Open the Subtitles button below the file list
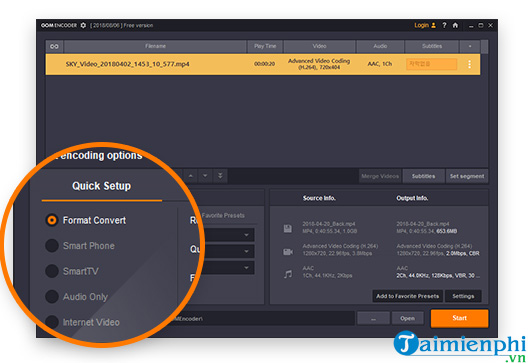Viewport: 528px width, 363px height. [x=423, y=176]
